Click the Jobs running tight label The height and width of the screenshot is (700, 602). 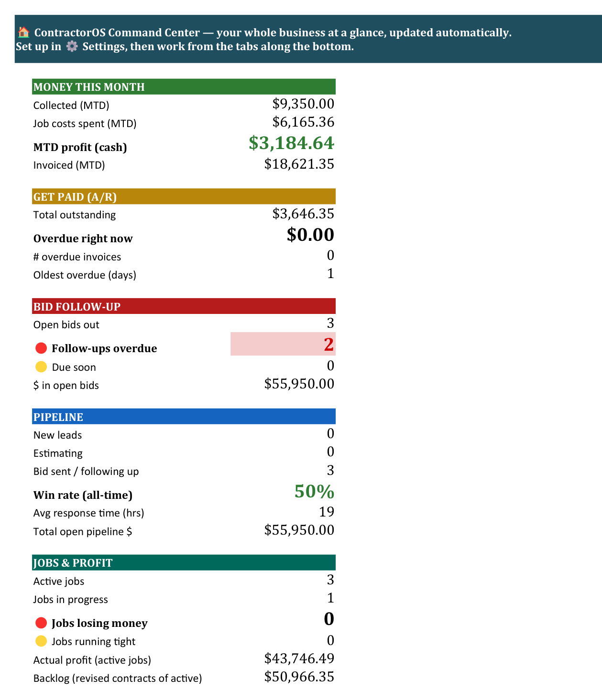click(93, 642)
